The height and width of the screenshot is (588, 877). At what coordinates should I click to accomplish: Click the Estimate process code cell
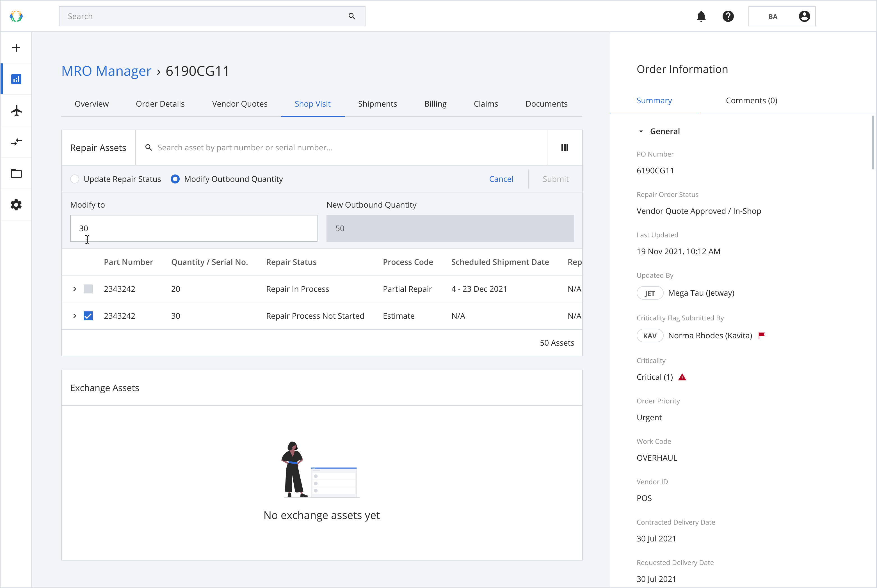399,316
